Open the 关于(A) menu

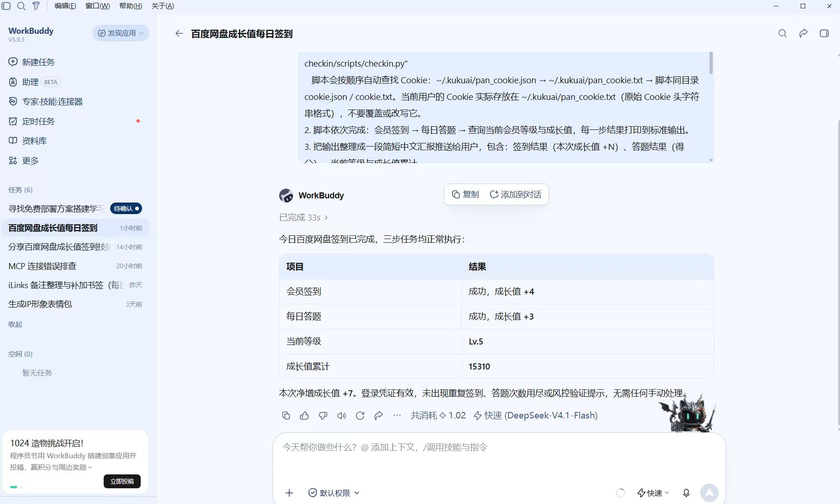(163, 6)
